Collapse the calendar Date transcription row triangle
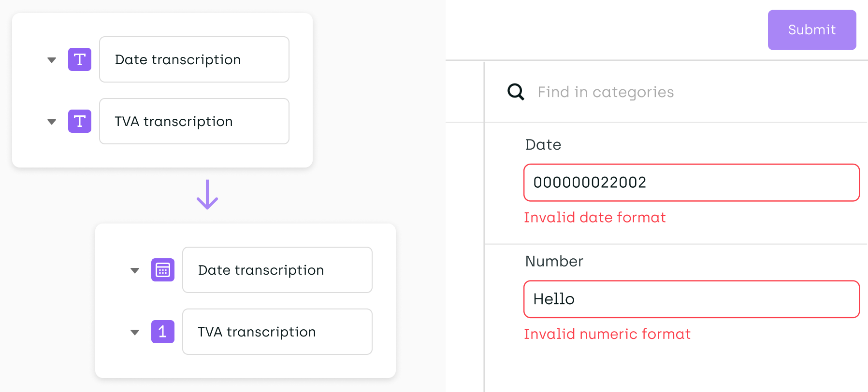 pos(135,271)
